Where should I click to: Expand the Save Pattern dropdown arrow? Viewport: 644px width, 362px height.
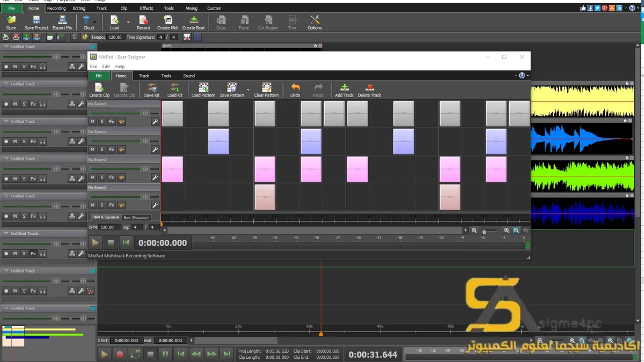[x=248, y=90]
